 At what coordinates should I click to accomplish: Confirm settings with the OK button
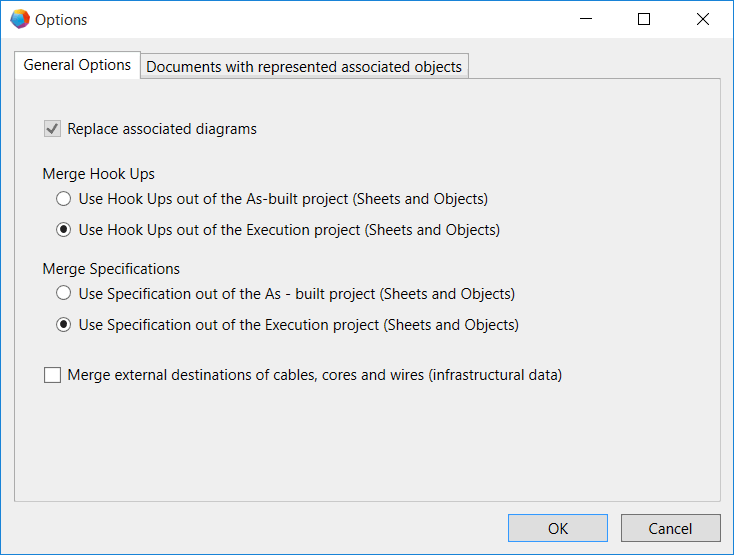558,528
